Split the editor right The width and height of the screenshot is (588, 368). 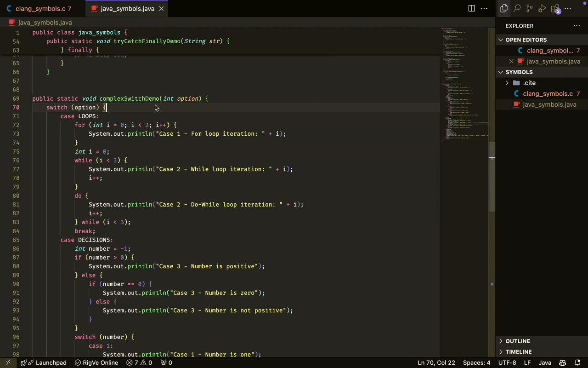(x=471, y=8)
